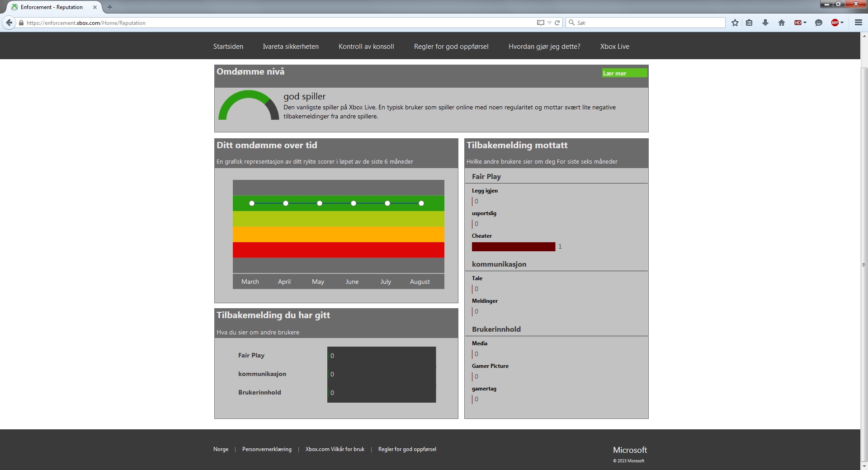The width and height of the screenshot is (868, 470).
Task: Select the Enforcement - Reputation browser tab
Action: (x=53, y=7)
